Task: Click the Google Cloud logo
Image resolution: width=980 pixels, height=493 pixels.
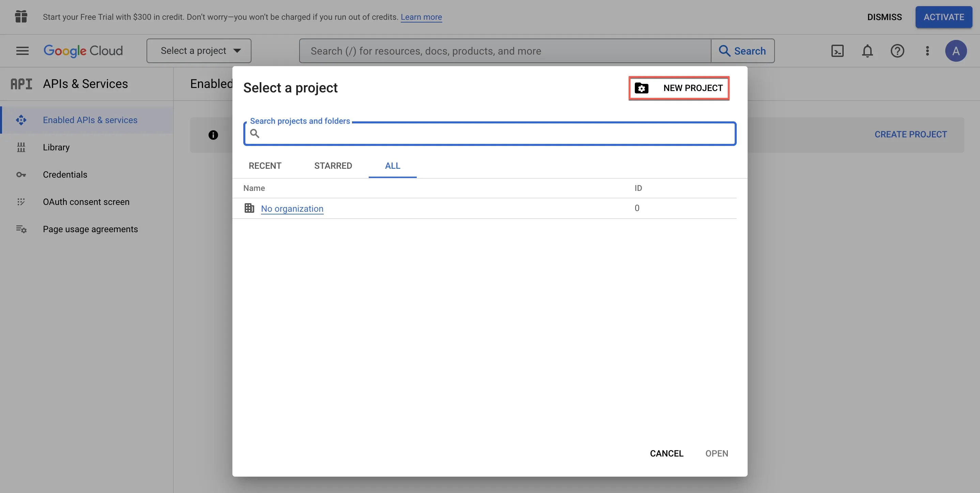Action: click(83, 51)
